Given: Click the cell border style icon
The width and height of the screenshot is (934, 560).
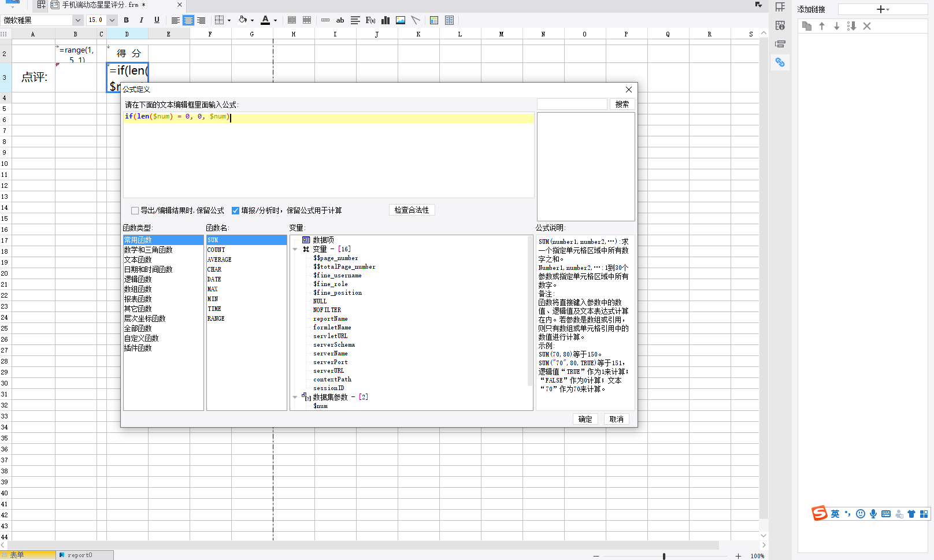Looking at the screenshot, I should coord(219,20).
